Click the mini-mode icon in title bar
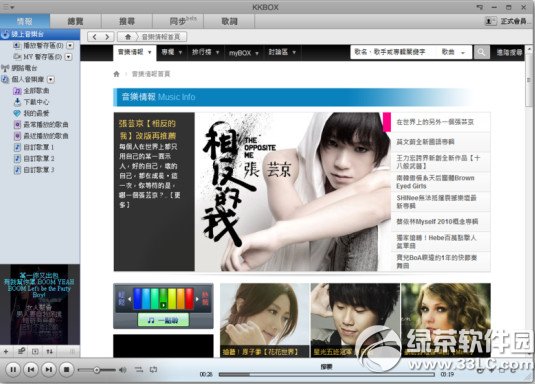The width and height of the screenshot is (535, 384). [x=479, y=7]
